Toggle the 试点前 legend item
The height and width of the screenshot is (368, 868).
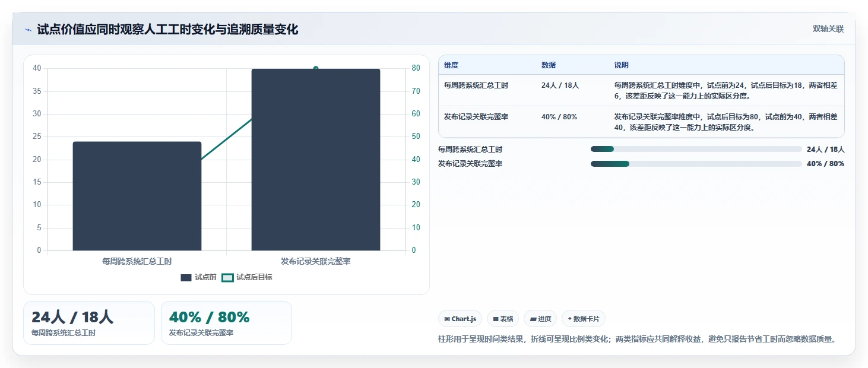198,277
